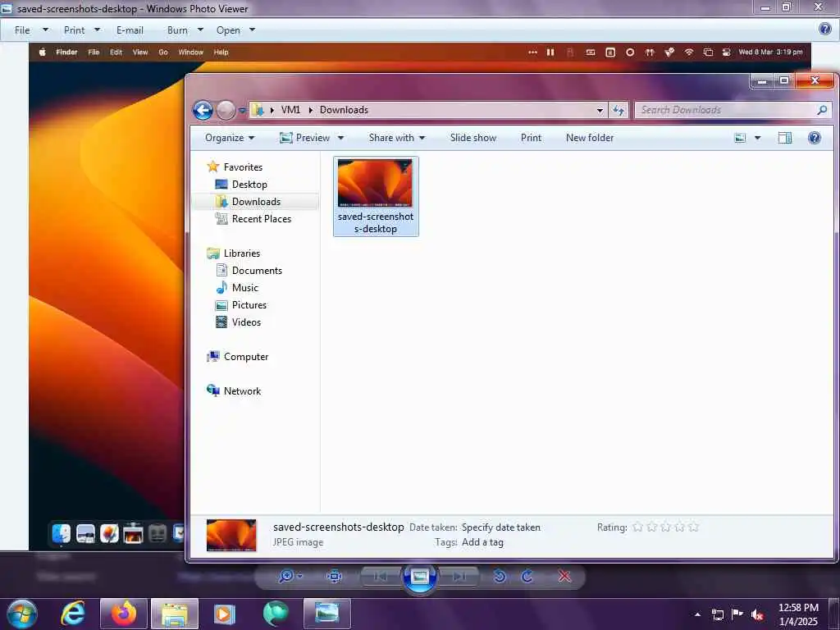Click Photo Viewer help icon
The height and width of the screenshot is (630, 840).
coord(825,29)
